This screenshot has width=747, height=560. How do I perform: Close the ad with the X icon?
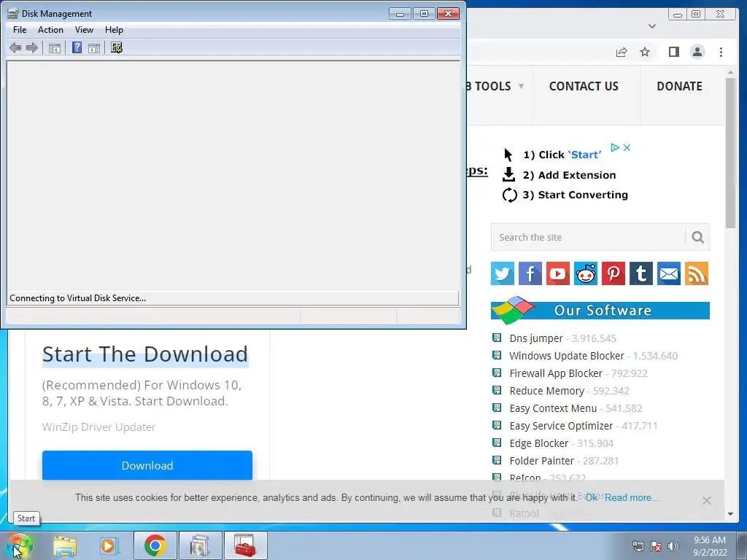click(627, 147)
